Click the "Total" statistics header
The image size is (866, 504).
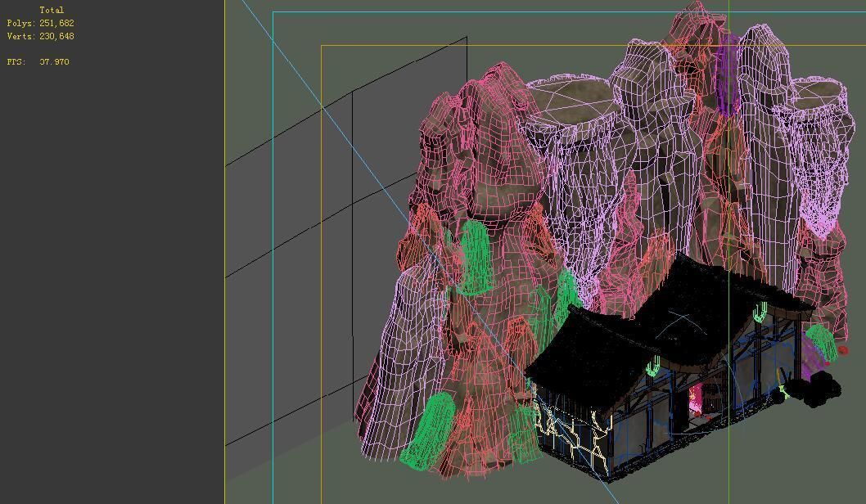[x=52, y=10]
